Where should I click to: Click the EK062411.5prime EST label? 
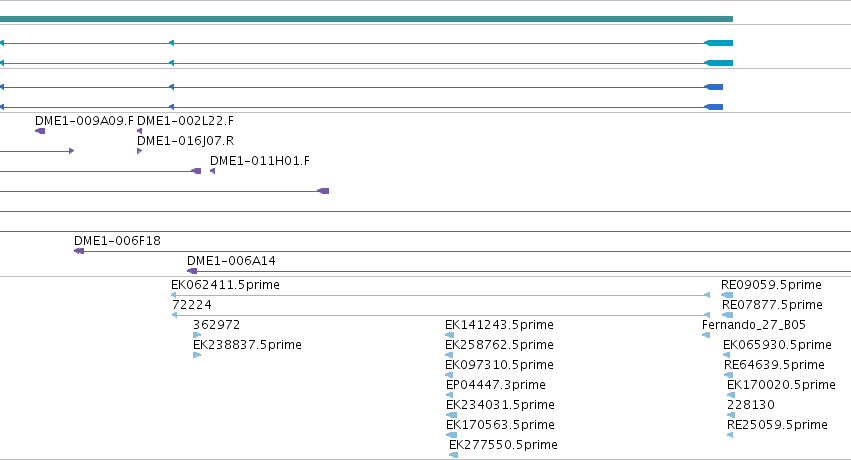(x=225, y=285)
